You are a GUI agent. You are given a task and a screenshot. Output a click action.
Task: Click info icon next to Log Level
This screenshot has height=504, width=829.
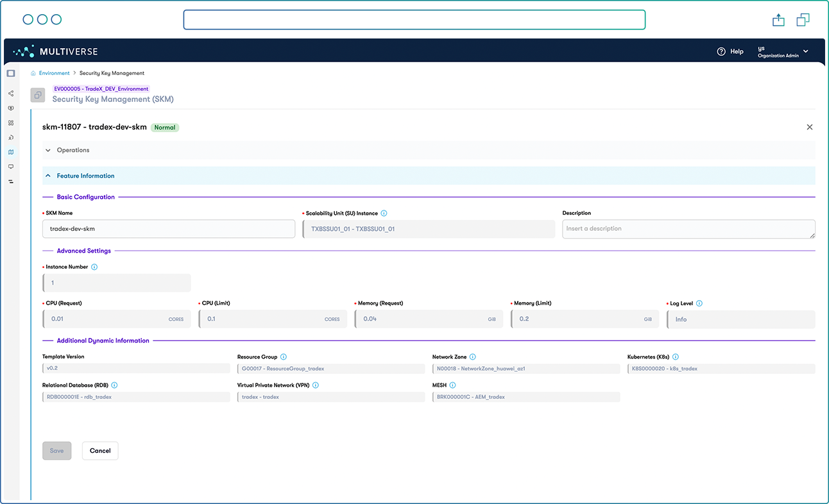699,303
